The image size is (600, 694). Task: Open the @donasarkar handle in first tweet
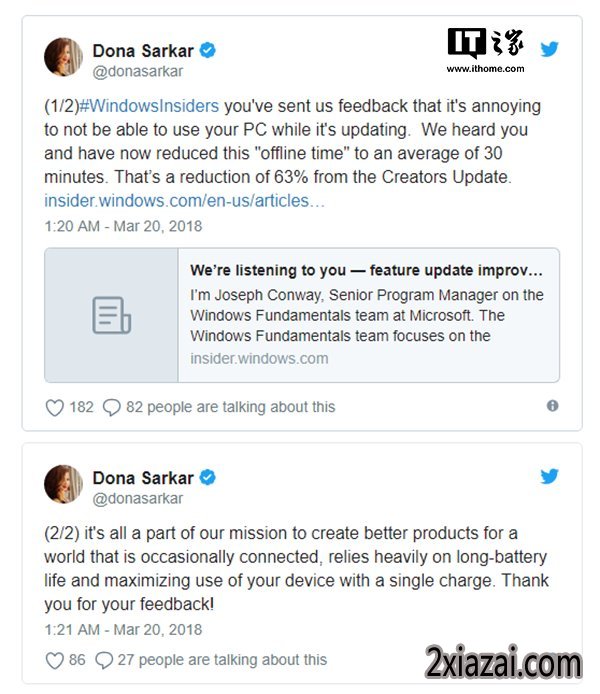(x=138, y=71)
